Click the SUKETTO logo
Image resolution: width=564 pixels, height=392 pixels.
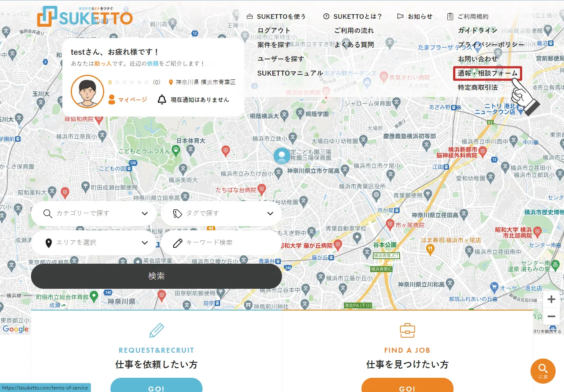(x=85, y=17)
